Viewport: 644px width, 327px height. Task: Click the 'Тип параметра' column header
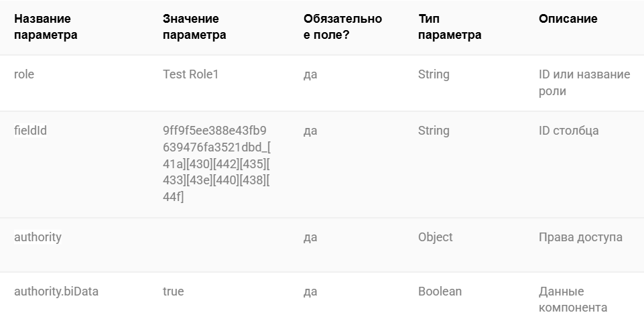tap(450, 27)
